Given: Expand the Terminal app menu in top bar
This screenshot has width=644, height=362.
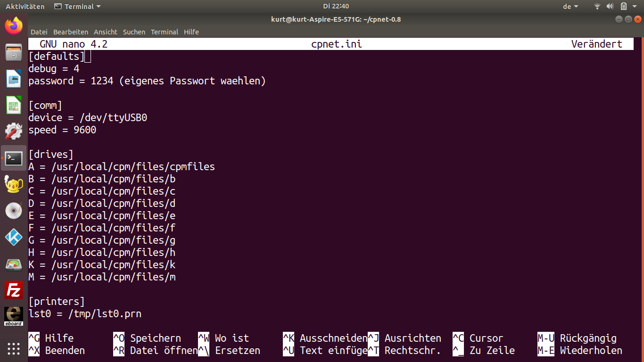Looking at the screenshot, I should pyautogui.click(x=78, y=7).
